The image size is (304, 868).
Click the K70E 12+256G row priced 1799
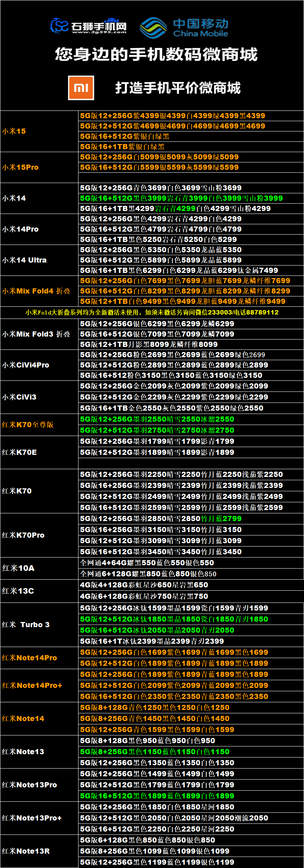tap(191, 441)
